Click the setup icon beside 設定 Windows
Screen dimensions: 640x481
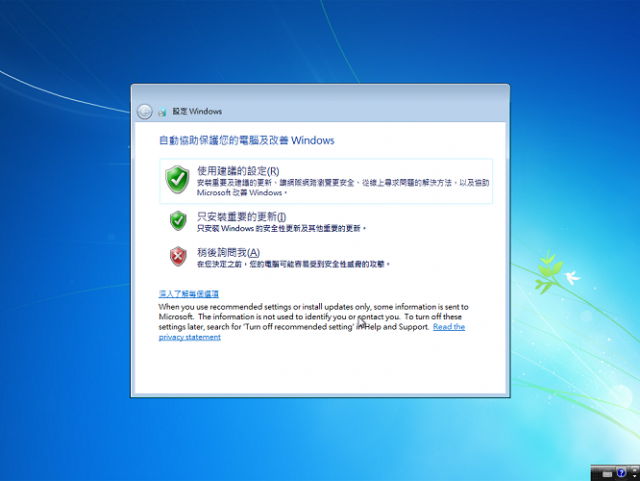pyautogui.click(x=162, y=112)
